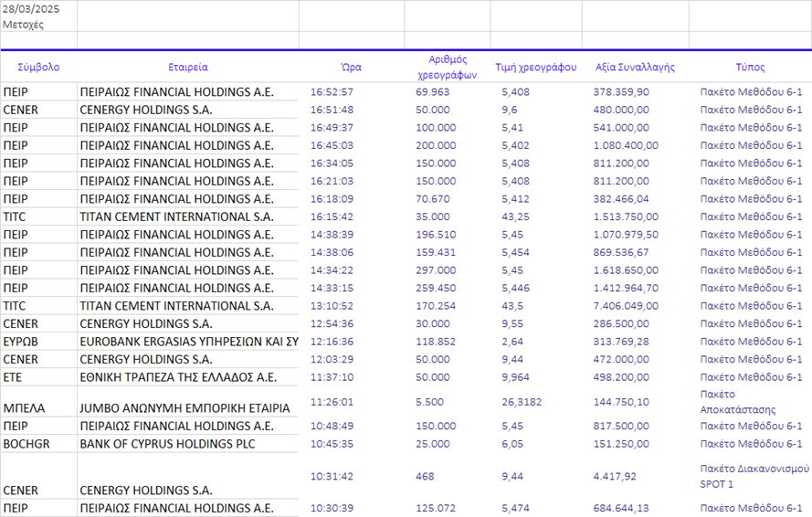Select the JUMBO ΑΝΩΝΥΜΗ ΕΜΠΟΡΙΚΗ ΕΤΑΙΡΙΑ cell
The image size is (812, 517).
[185, 408]
